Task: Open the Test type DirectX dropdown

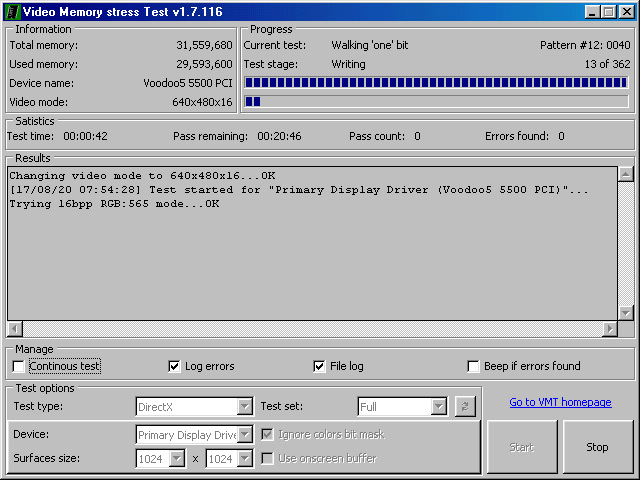Action: click(244, 407)
